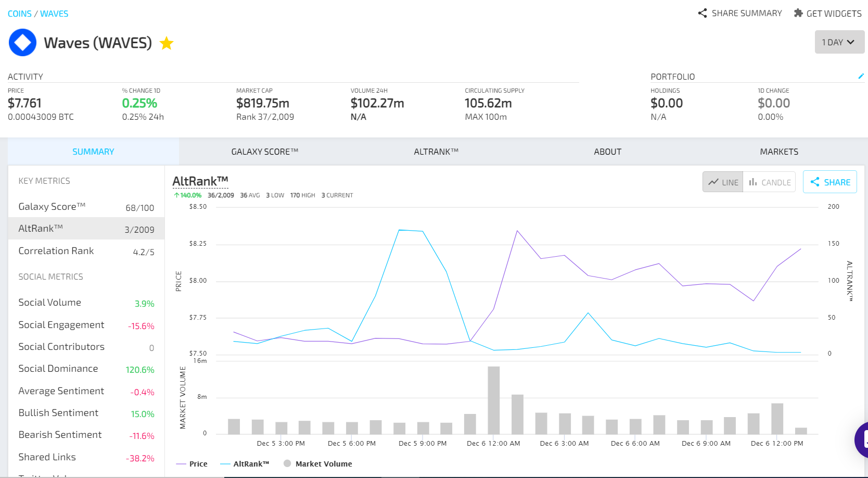This screenshot has width=868, height=478.
Task: Click the 0.25% change value
Action: pos(139,103)
